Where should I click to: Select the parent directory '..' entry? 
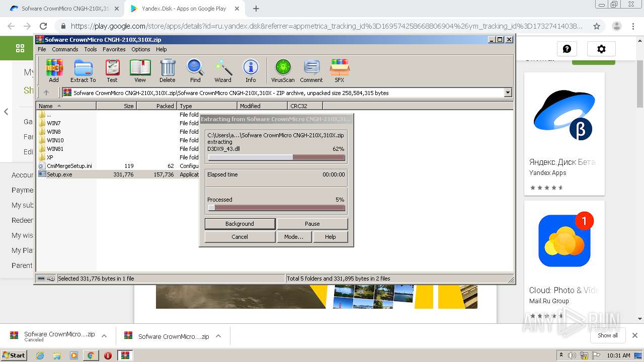[45, 115]
